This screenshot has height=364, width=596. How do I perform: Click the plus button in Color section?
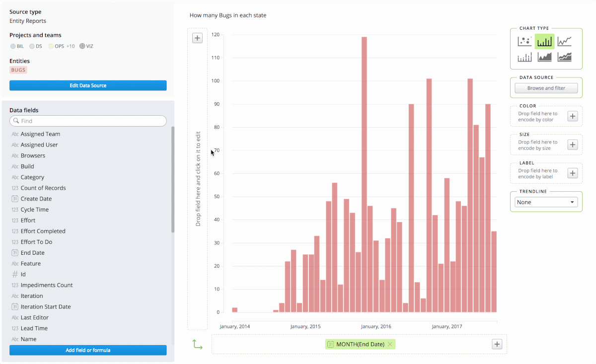pyautogui.click(x=572, y=116)
